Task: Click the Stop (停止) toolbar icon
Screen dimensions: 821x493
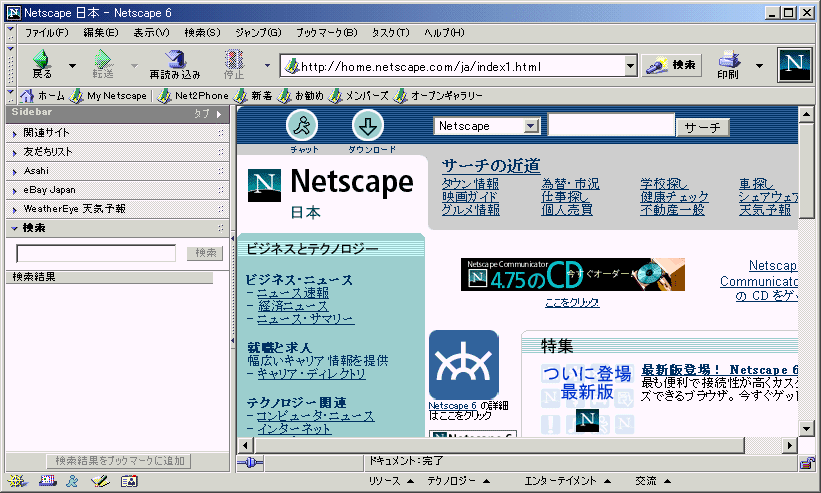Action: click(x=234, y=64)
